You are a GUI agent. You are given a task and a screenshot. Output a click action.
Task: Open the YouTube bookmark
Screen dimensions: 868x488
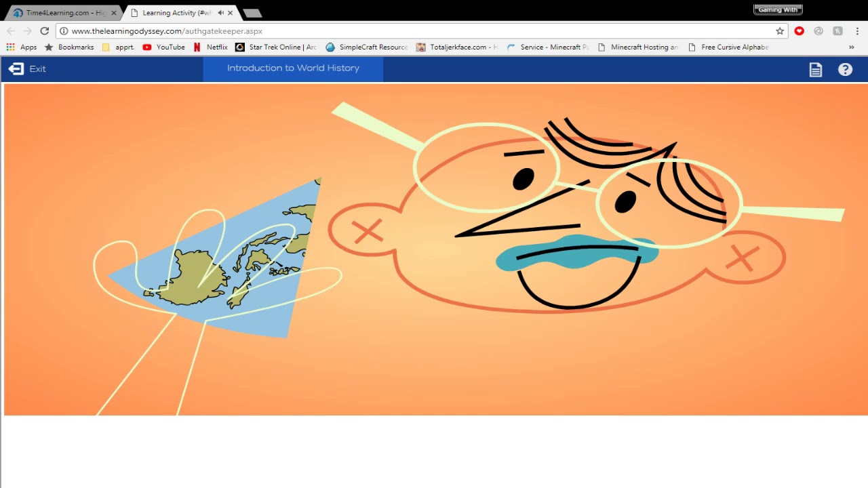tap(163, 47)
